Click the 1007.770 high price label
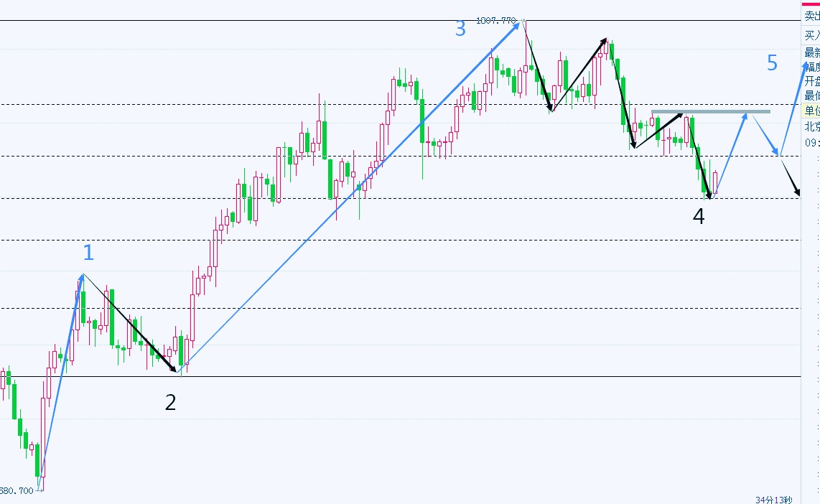This screenshot has height=504, width=820. pyautogui.click(x=496, y=20)
